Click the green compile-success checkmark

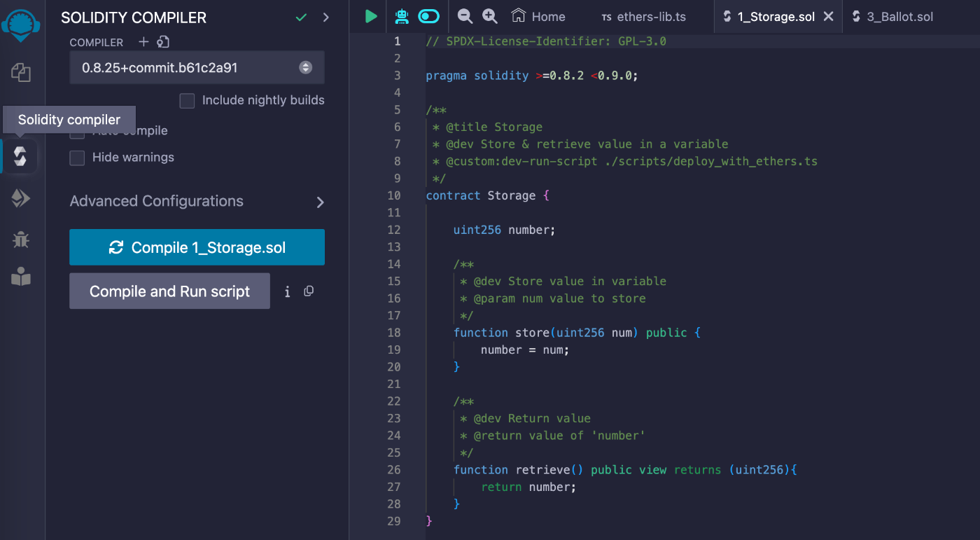(x=302, y=18)
